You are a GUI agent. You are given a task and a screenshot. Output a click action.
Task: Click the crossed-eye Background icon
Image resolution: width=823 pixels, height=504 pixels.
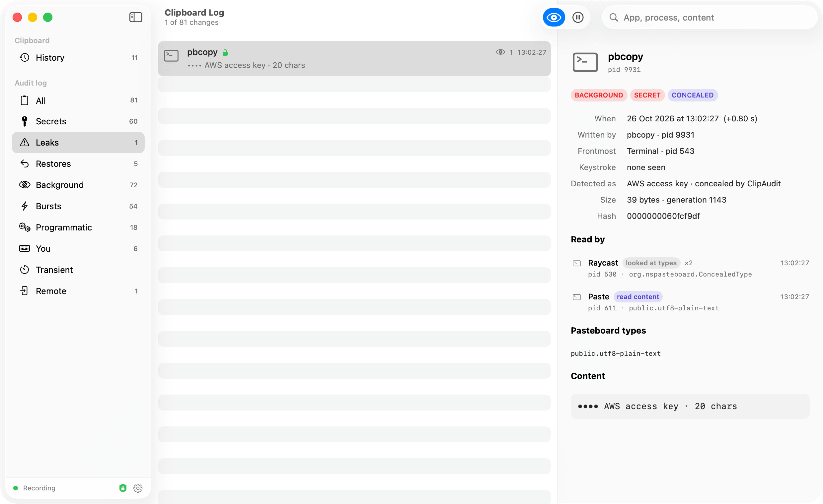click(x=24, y=185)
